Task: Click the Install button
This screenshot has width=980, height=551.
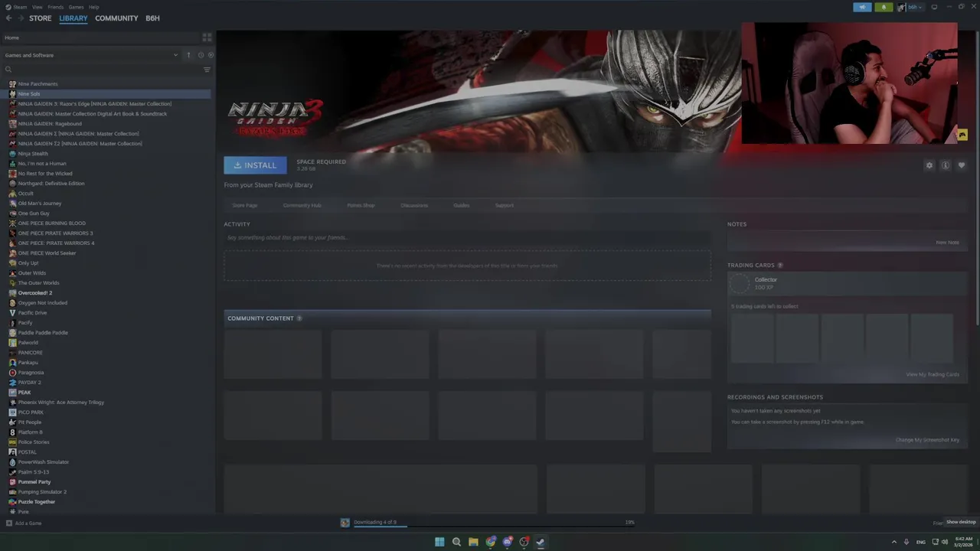Action: point(255,165)
